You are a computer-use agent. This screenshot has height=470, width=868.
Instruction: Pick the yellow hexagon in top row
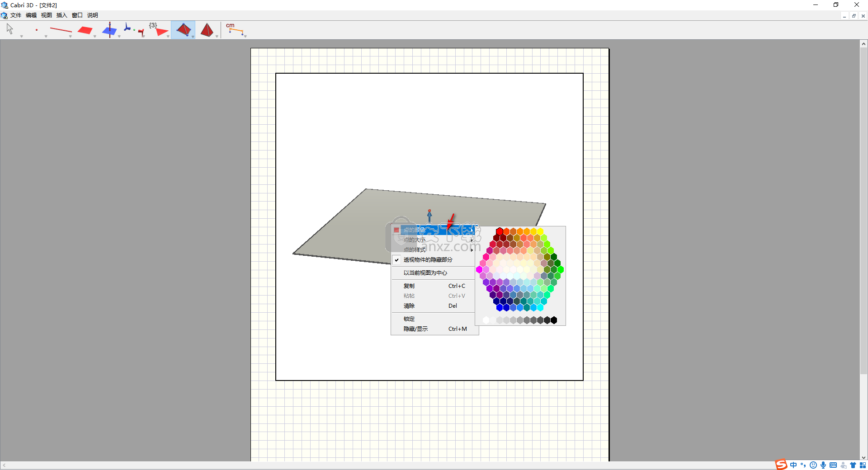click(x=540, y=231)
